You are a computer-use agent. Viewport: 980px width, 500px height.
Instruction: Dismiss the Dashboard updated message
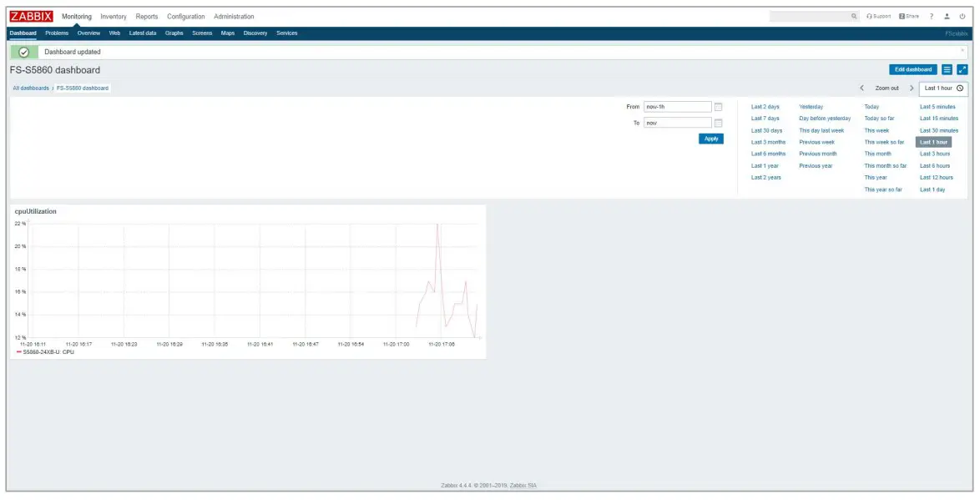pyautogui.click(x=962, y=50)
